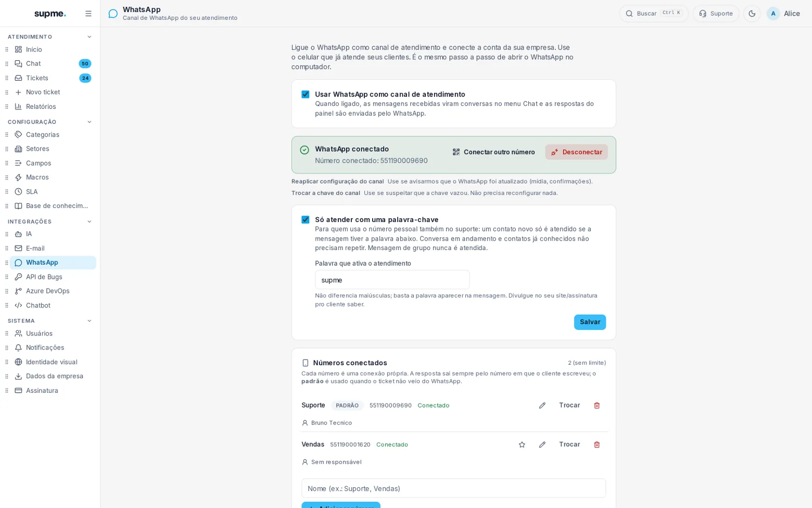The width and height of the screenshot is (812, 508).
Task: Open Chat in the sidebar
Action: tap(53, 64)
